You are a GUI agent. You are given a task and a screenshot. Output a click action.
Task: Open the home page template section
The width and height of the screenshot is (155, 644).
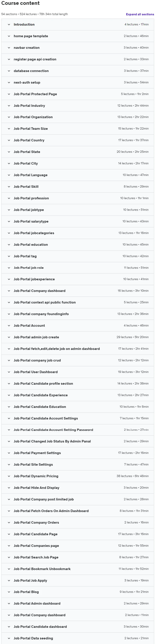pyautogui.click(x=78, y=36)
